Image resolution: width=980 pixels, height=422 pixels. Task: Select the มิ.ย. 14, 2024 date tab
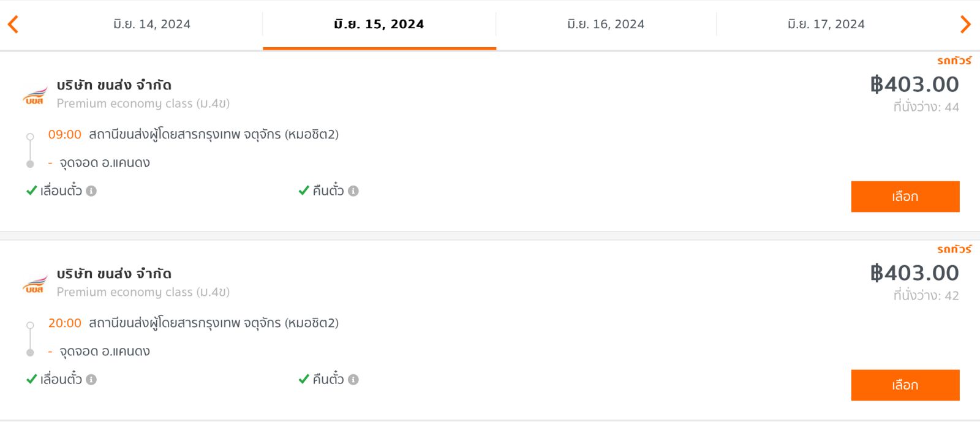[152, 24]
